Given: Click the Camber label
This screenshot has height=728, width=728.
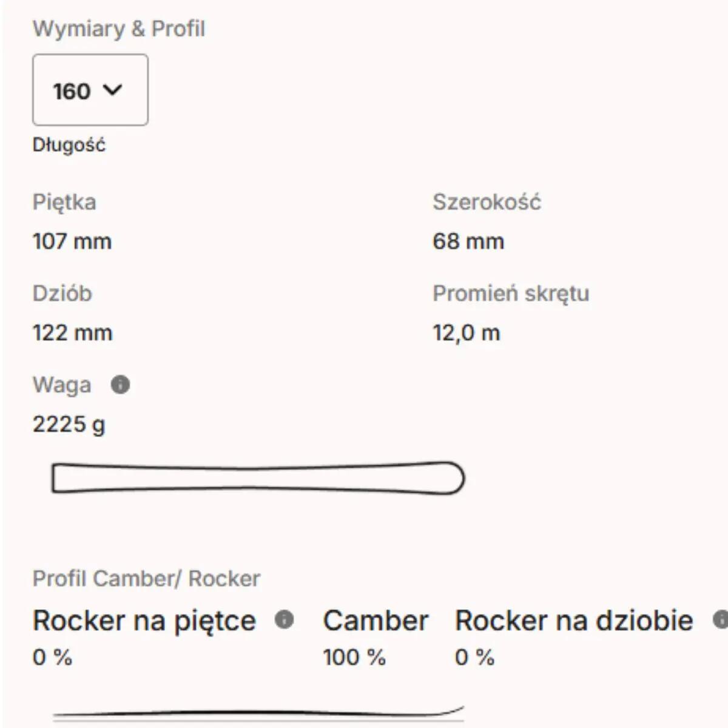Looking at the screenshot, I should (x=376, y=620).
